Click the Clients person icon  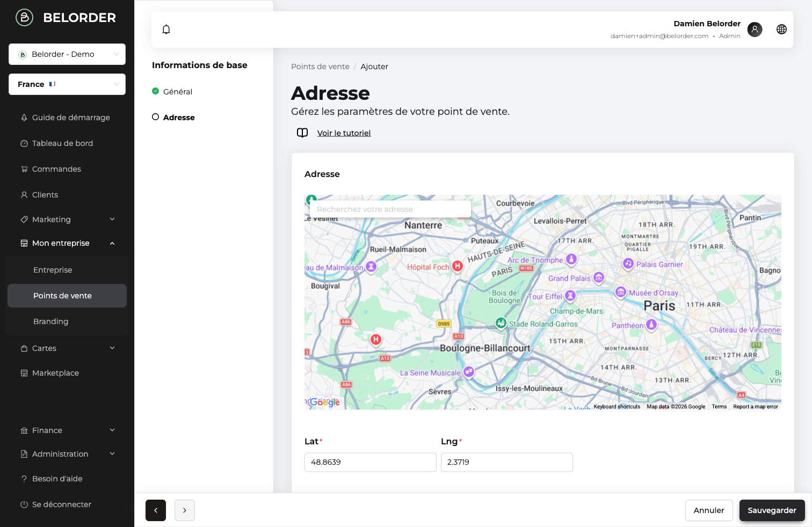coord(24,195)
